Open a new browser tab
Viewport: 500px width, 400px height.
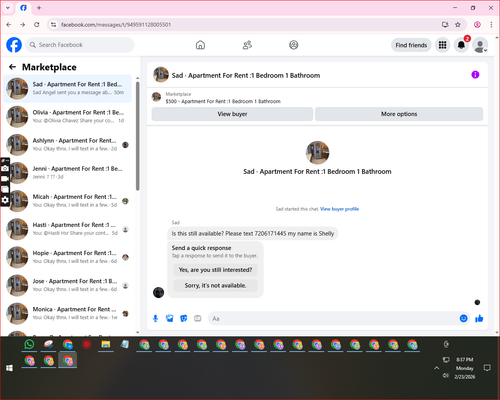tap(39, 8)
